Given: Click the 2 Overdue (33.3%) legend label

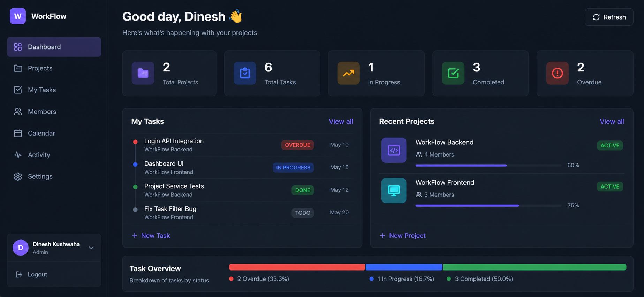Looking at the screenshot, I should [x=263, y=279].
